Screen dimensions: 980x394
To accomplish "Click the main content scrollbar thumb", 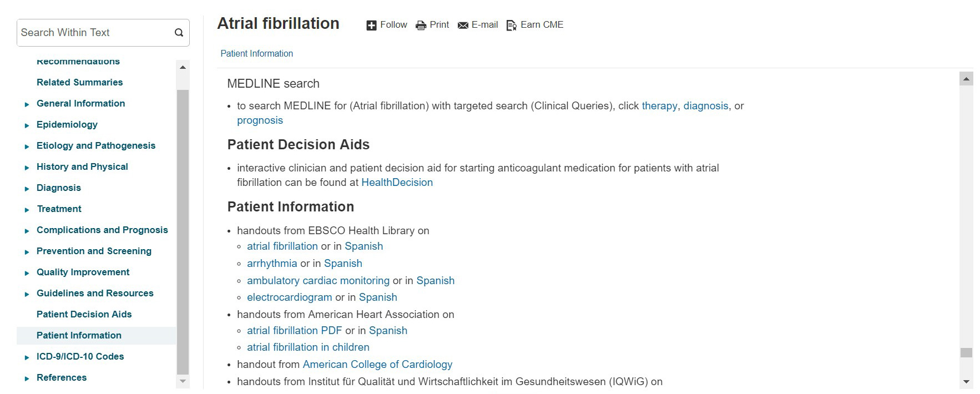I will pyautogui.click(x=966, y=352).
